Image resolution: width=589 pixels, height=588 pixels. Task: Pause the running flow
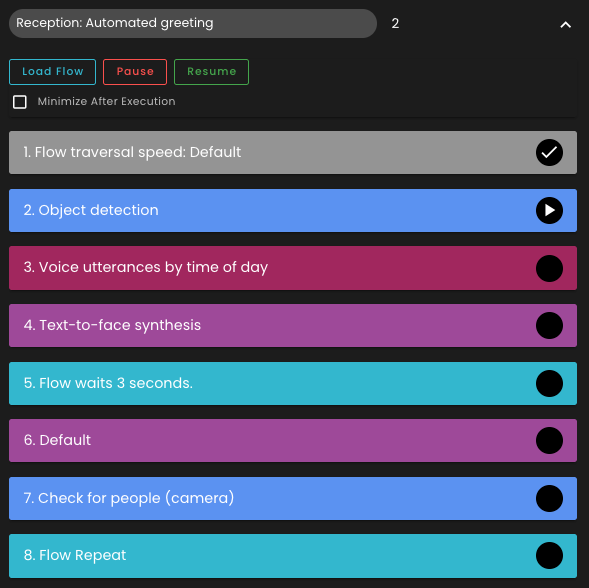pyautogui.click(x=135, y=72)
